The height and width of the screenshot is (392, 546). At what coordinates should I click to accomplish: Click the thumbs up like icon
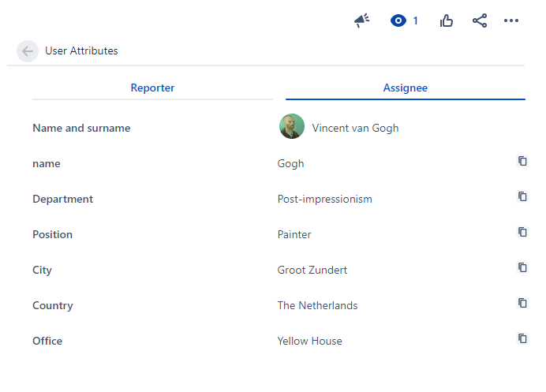click(447, 21)
